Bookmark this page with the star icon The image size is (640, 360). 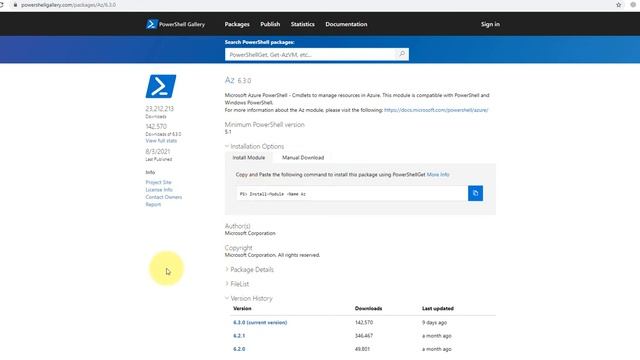(x=618, y=5)
